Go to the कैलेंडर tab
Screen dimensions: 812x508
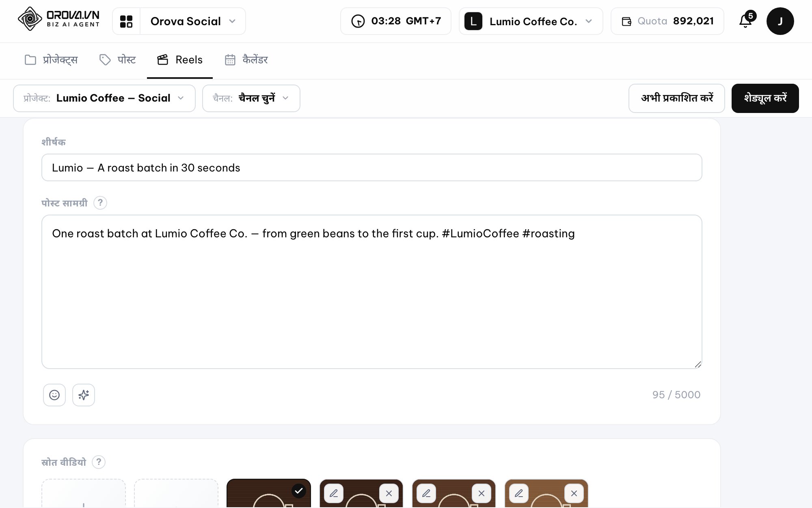click(246, 60)
